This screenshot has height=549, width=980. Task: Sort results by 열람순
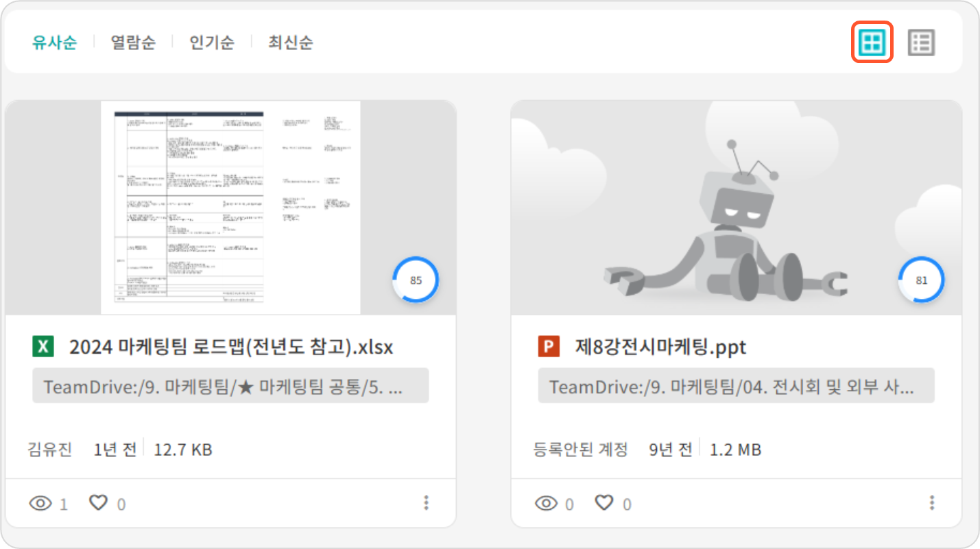pos(133,42)
